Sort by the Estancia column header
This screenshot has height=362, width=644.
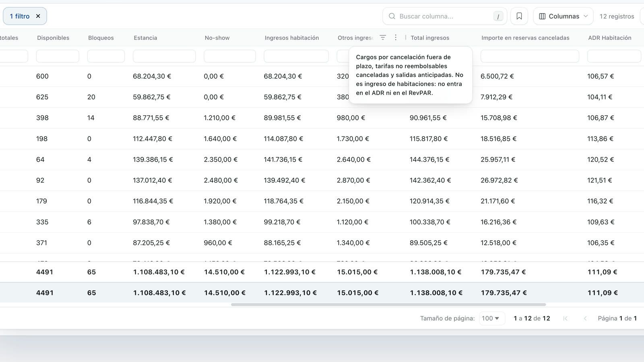point(145,38)
